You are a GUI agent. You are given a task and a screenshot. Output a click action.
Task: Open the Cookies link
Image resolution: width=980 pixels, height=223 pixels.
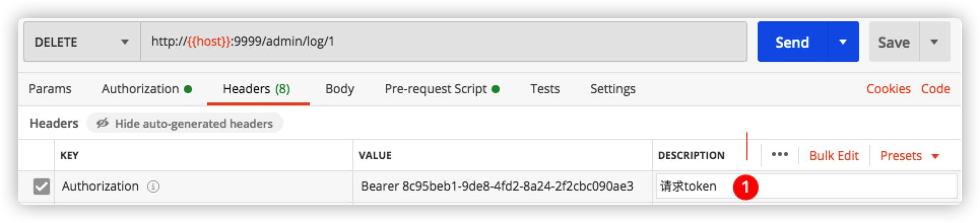tap(888, 89)
